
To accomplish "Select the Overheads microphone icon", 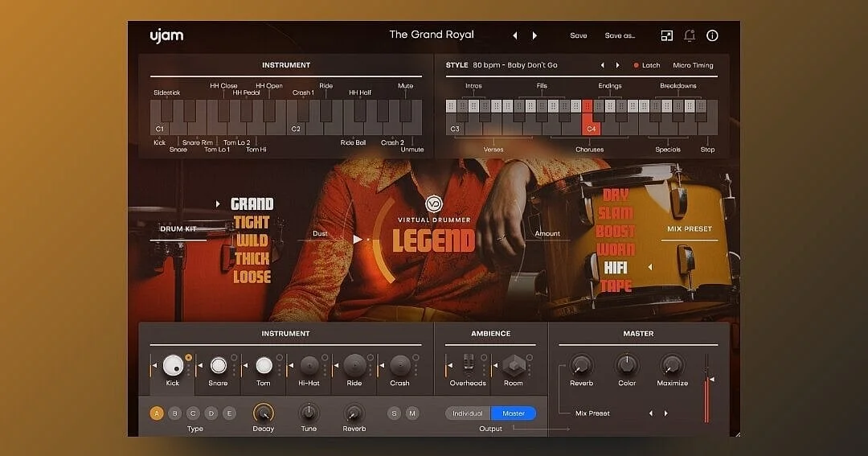I will 469,364.
